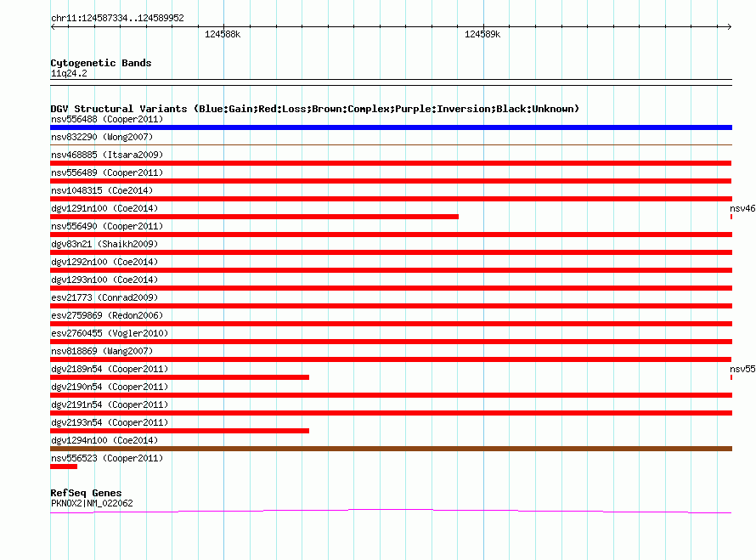Open the nsv556488 (Cooper2011) variant label
756x560 pixels.
107,119
